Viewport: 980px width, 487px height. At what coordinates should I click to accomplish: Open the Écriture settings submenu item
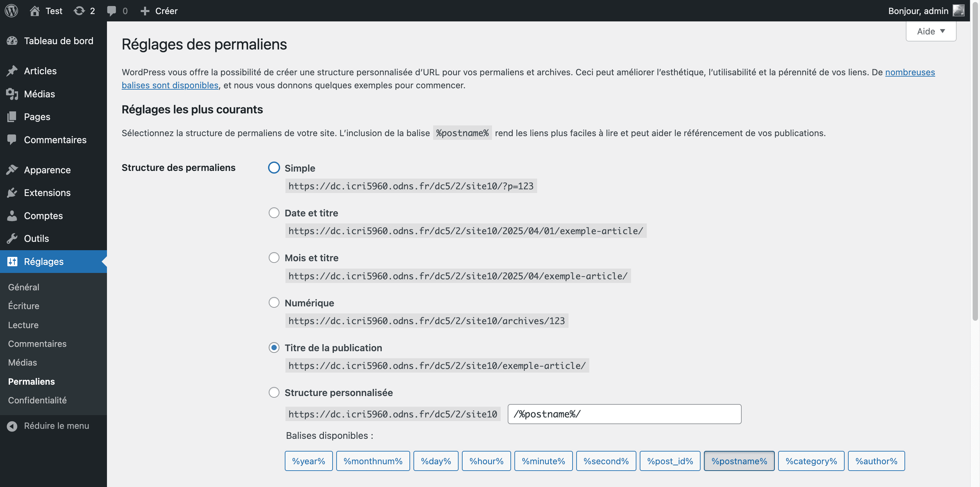[24, 306]
